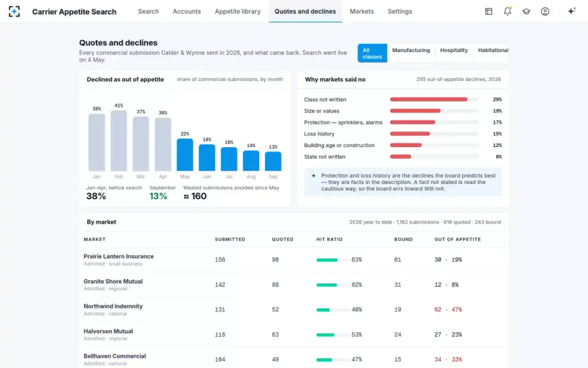Open the Settings tab
Screen dimensions: 588x368
(400, 11)
